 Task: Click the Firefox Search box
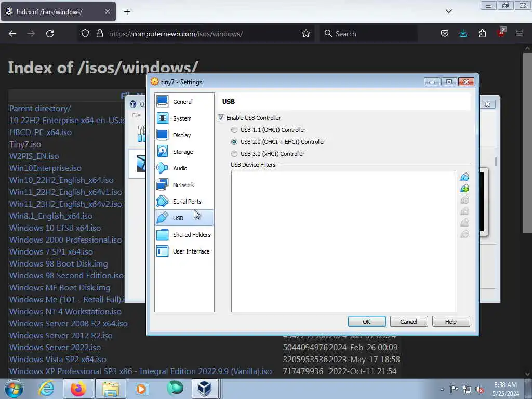coord(368,34)
